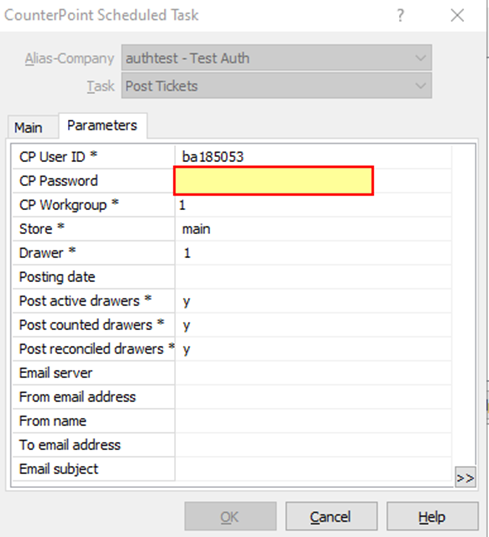Image resolution: width=489 pixels, height=537 pixels.
Task: Select the 'Email subject' row label
Action: click(x=59, y=469)
